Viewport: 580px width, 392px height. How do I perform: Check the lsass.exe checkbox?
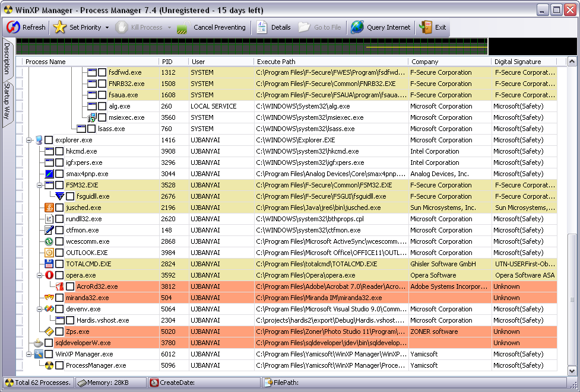[91, 129]
